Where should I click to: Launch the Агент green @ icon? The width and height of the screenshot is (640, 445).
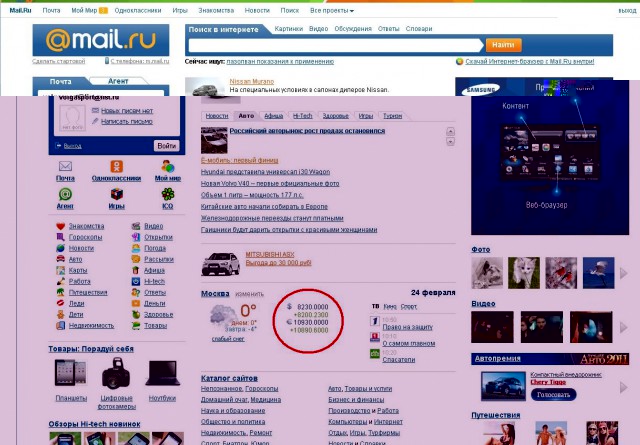(x=65, y=194)
